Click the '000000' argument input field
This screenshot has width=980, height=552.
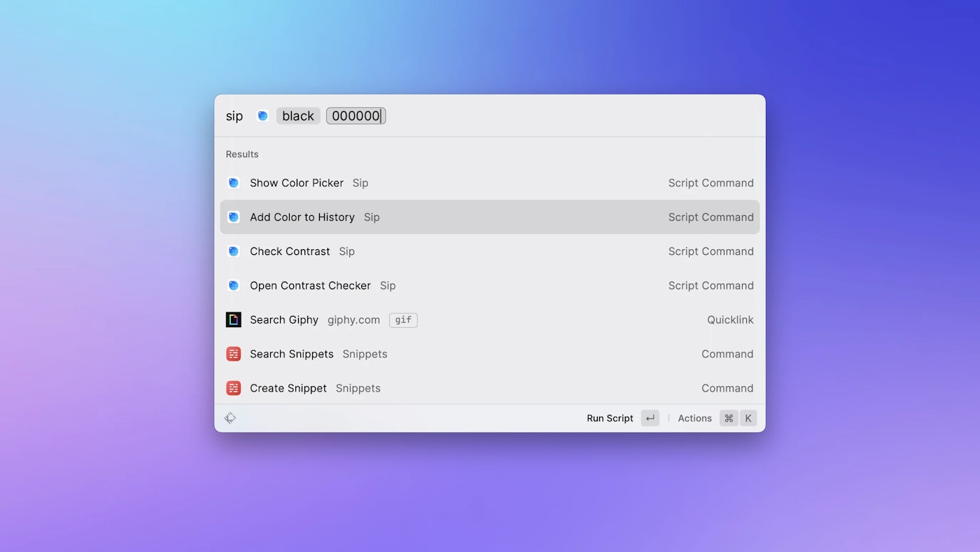pos(356,116)
